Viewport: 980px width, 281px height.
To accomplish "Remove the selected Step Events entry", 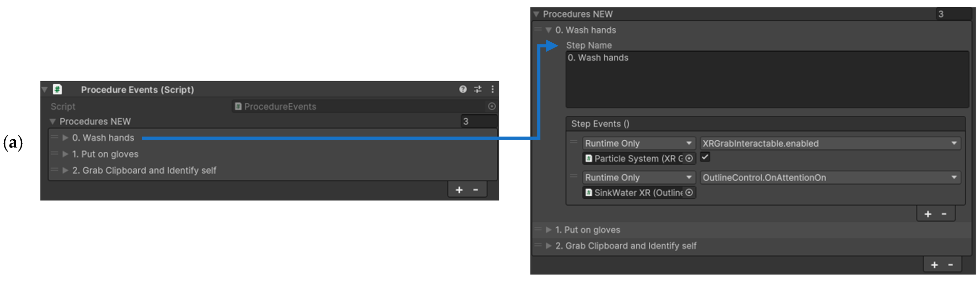I will [x=944, y=214].
